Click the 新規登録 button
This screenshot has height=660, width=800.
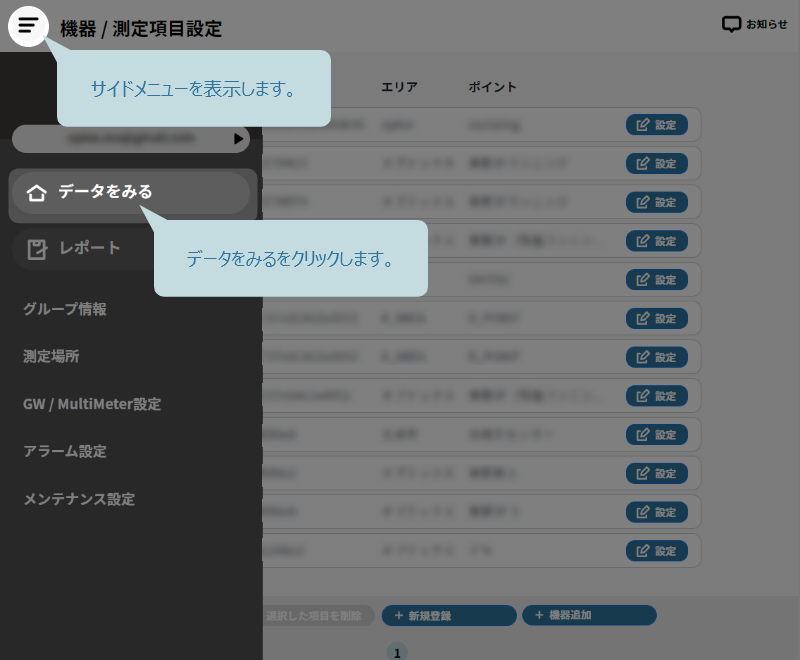pos(449,616)
